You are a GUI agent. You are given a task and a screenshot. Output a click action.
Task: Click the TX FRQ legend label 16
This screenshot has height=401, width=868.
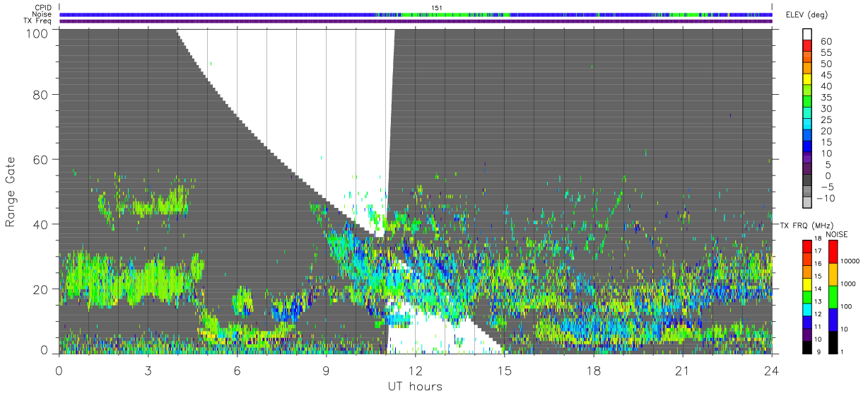coord(819,263)
